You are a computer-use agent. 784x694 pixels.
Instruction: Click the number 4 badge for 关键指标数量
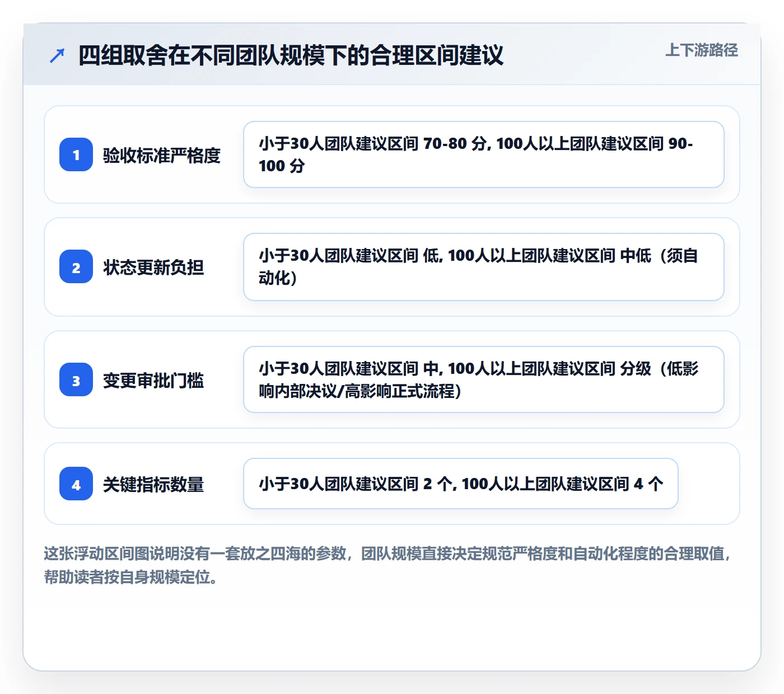point(76,484)
